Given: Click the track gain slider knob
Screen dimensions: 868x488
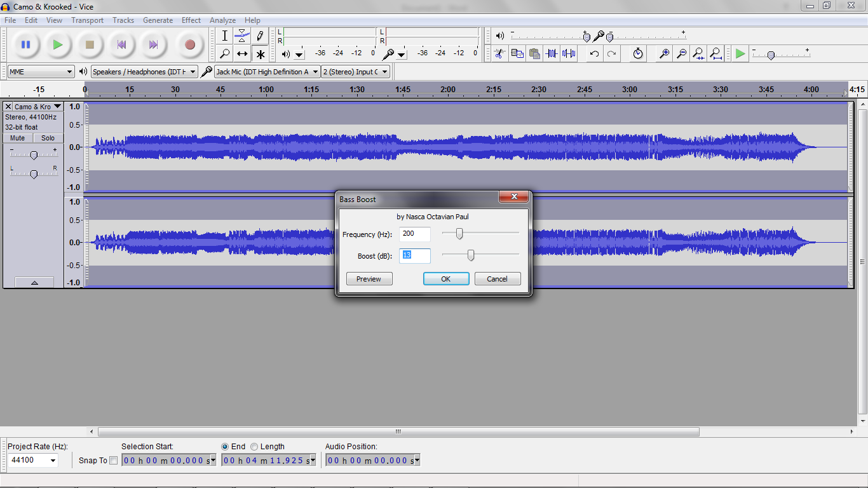Looking at the screenshot, I should [34, 154].
